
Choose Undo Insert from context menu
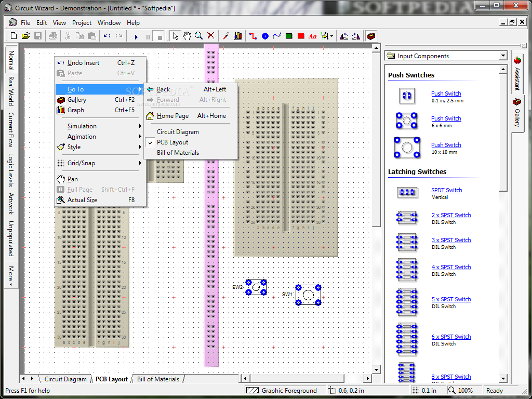click(100, 63)
